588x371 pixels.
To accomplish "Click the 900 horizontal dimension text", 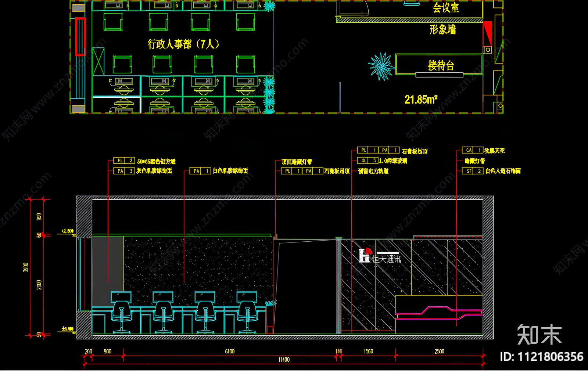I will point(108,352).
